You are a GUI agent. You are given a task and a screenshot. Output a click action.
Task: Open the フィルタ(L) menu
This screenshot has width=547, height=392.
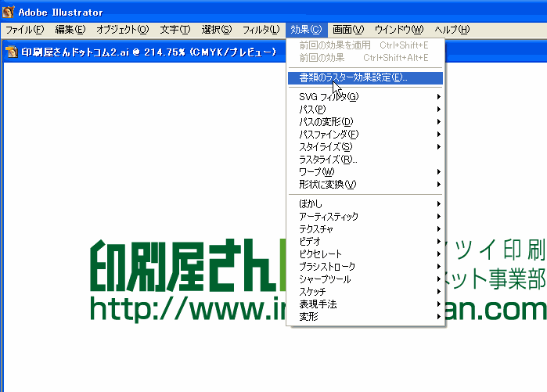click(x=260, y=30)
